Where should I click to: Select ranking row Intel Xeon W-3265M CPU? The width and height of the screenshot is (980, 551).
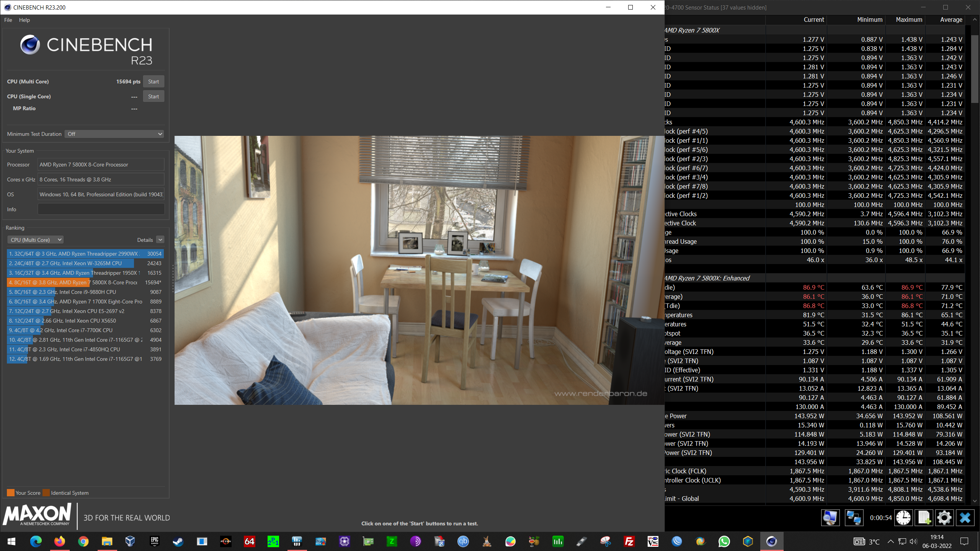tap(85, 263)
